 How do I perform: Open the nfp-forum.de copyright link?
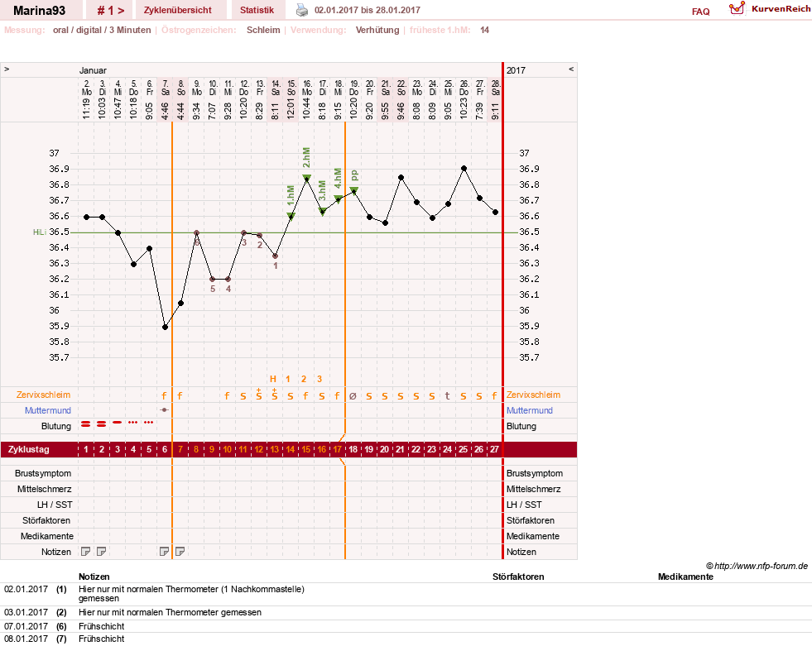pyautogui.click(x=757, y=566)
